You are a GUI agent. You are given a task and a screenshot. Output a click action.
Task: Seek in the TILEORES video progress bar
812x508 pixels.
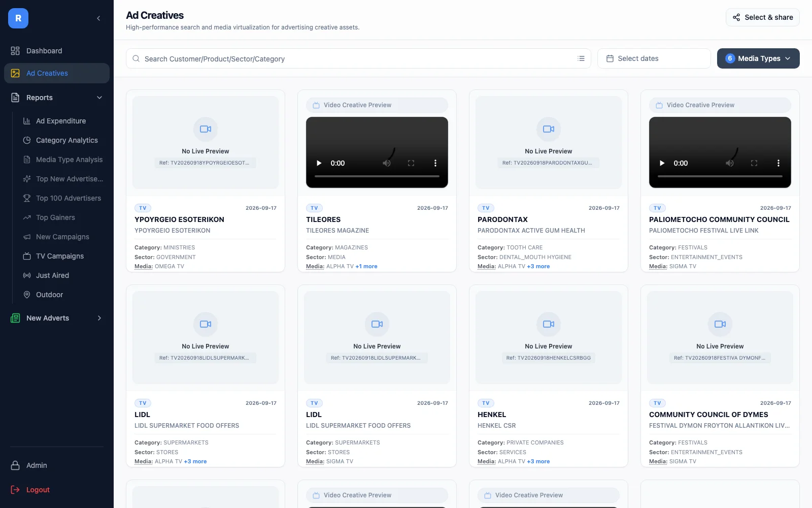click(377, 176)
